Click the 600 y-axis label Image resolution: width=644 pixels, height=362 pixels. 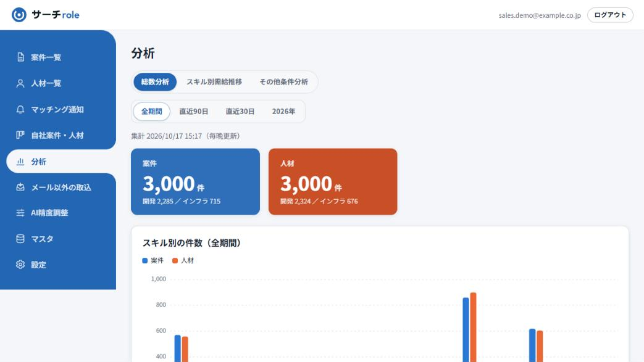pos(161,331)
